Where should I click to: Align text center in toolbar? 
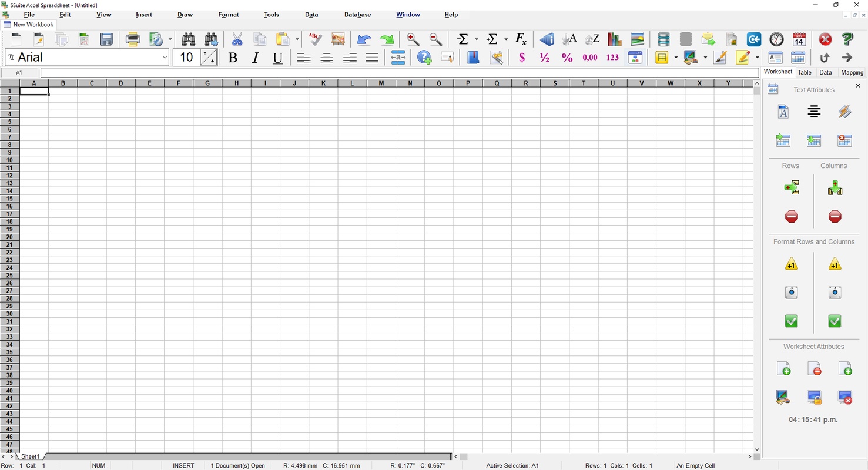click(x=327, y=58)
